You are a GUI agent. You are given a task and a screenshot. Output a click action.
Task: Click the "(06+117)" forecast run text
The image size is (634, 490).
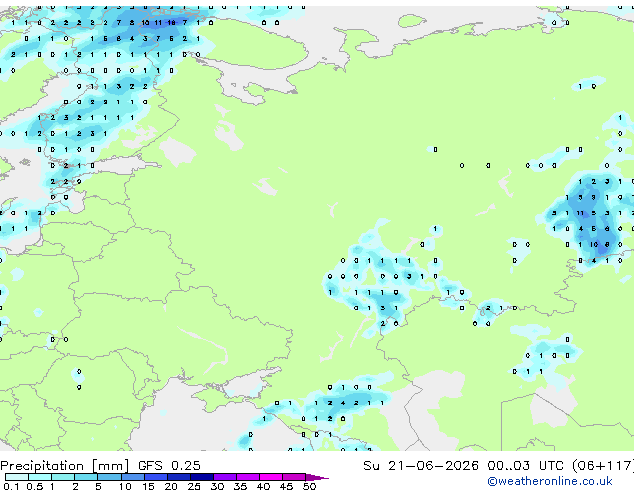point(603,466)
